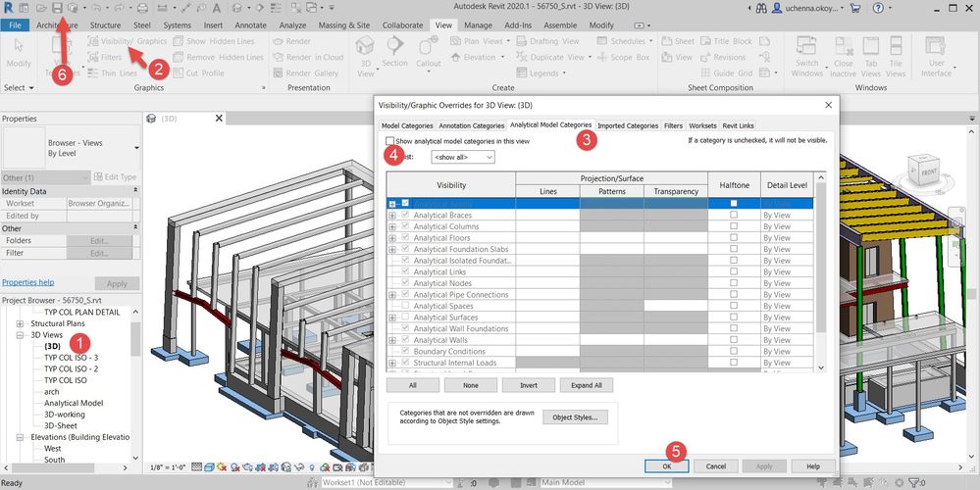Click the Section tool in Create panel
The width and height of the screenshot is (980, 490).
[x=394, y=53]
